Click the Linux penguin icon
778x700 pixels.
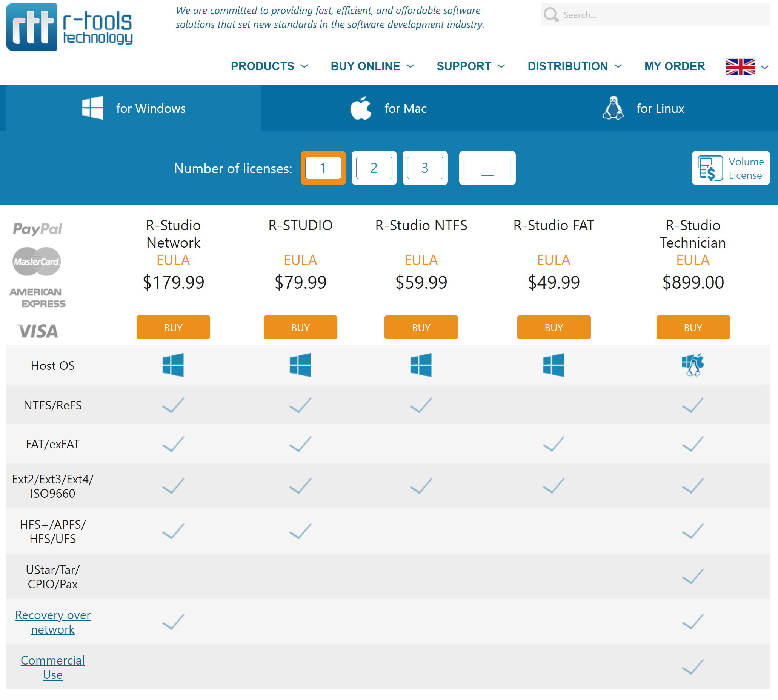(x=613, y=108)
